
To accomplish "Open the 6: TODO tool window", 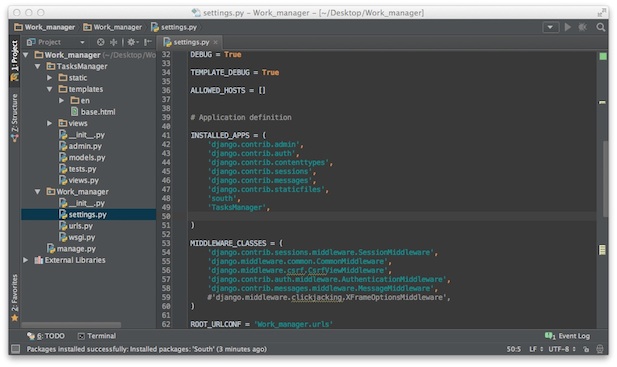I will [46, 336].
